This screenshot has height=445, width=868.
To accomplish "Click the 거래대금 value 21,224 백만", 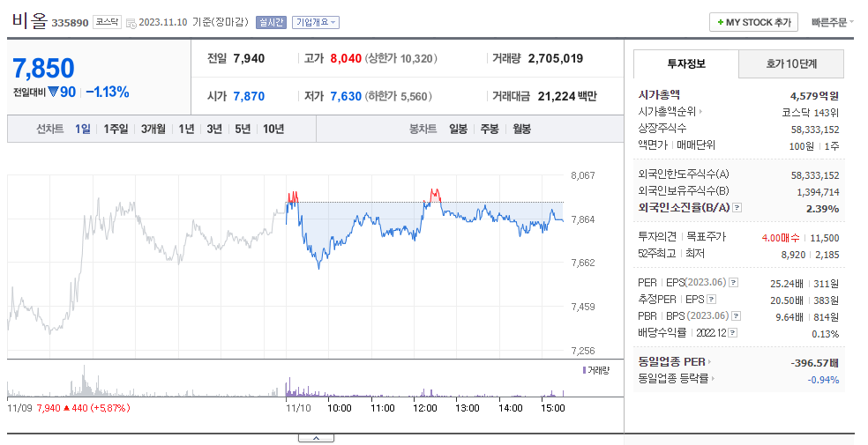I will (x=567, y=96).
